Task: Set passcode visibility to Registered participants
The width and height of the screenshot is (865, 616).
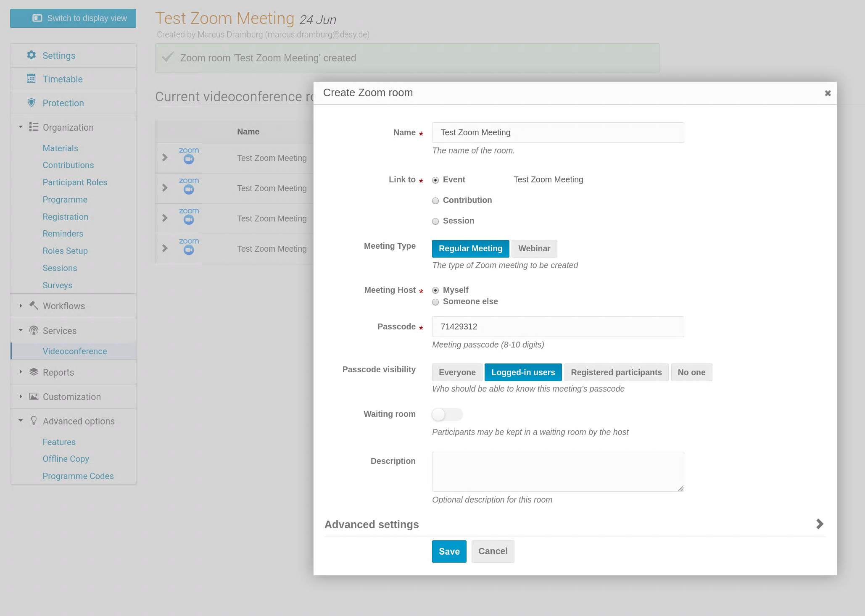Action: pyautogui.click(x=616, y=372)
